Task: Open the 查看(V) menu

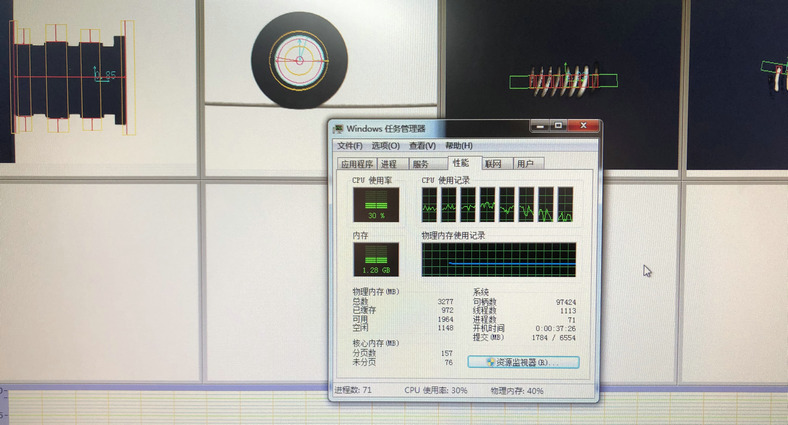Action: (x=422, y=146)
